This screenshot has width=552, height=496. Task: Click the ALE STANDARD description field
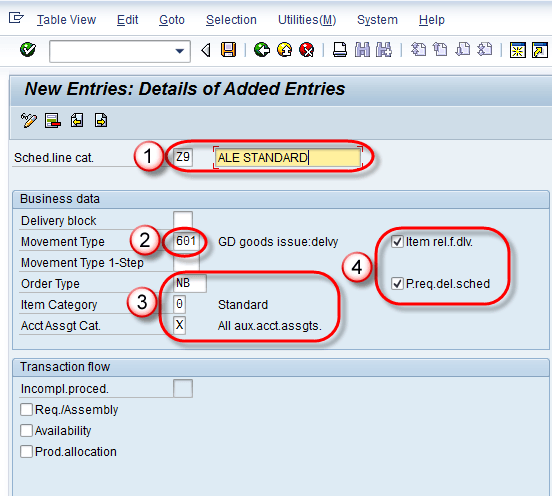coord(287,157)
